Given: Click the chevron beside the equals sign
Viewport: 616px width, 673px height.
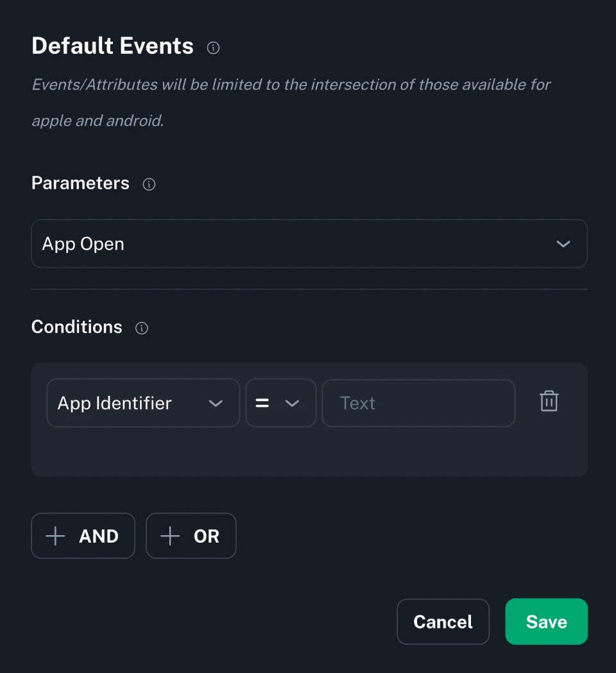Looking at the screenshot, I should point(292,404).
